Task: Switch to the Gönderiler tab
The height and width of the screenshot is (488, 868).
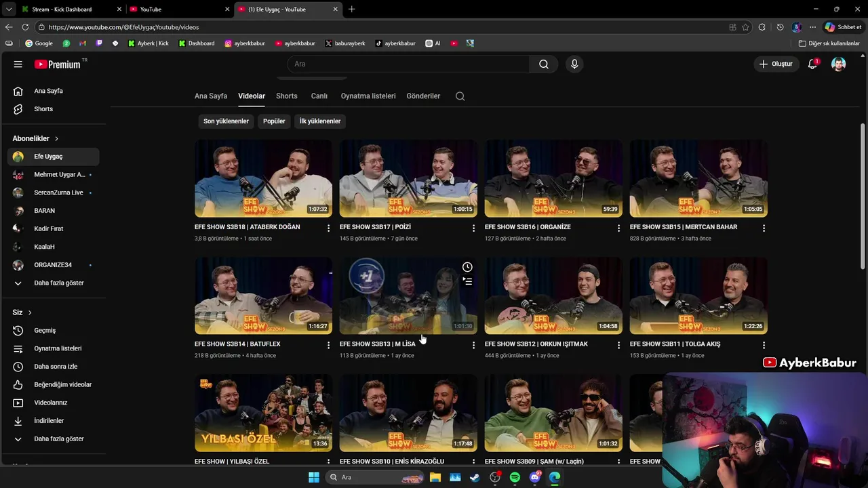Action: pyautogui.click(x=423, y=96)
